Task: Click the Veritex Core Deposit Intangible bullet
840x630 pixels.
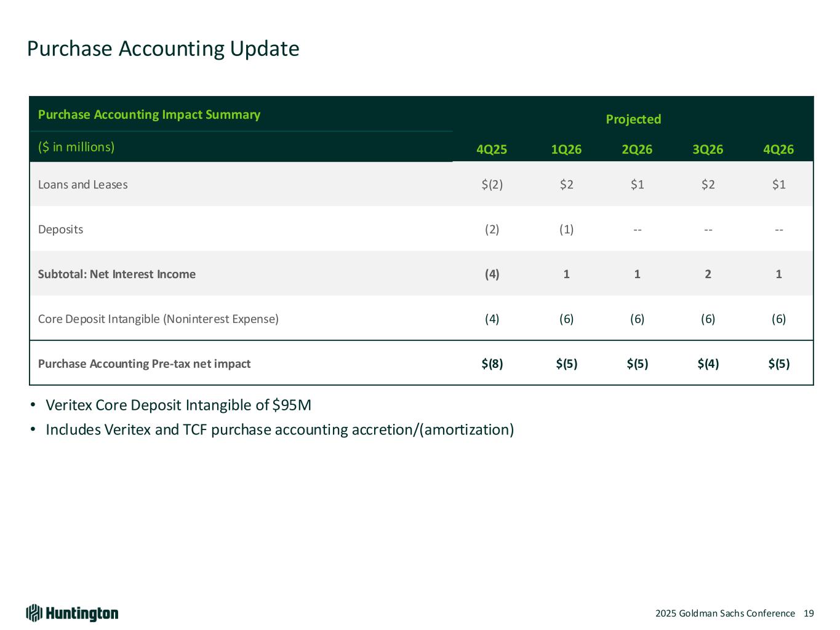Action: pyautogui.click(x=178, y=405)
